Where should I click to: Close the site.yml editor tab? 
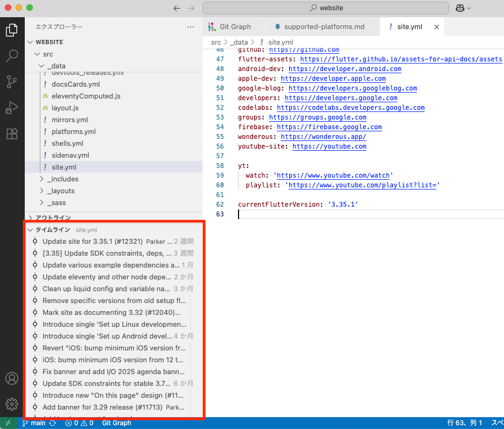[x=437, y=27]
